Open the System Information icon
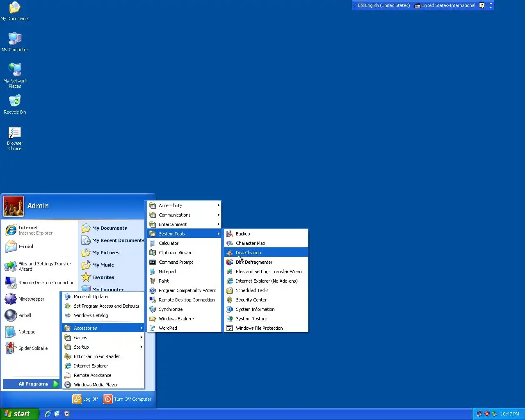 click(230, 309)
